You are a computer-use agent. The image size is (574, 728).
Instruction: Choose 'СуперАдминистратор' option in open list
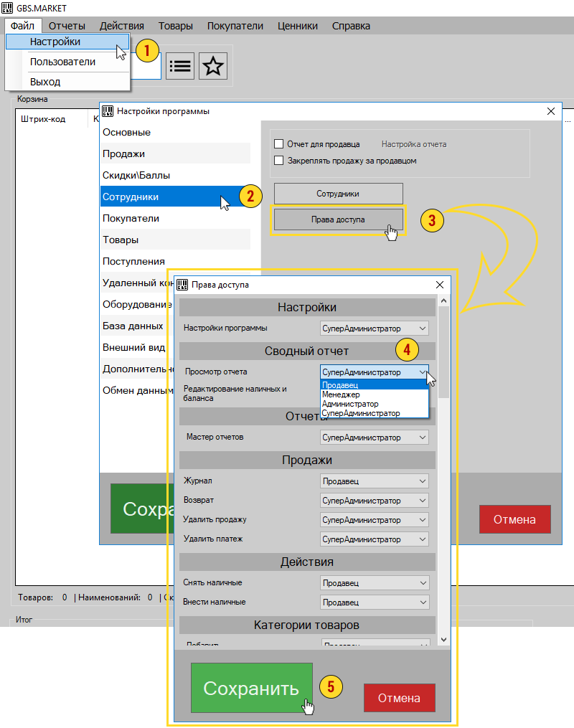[375, 412]
